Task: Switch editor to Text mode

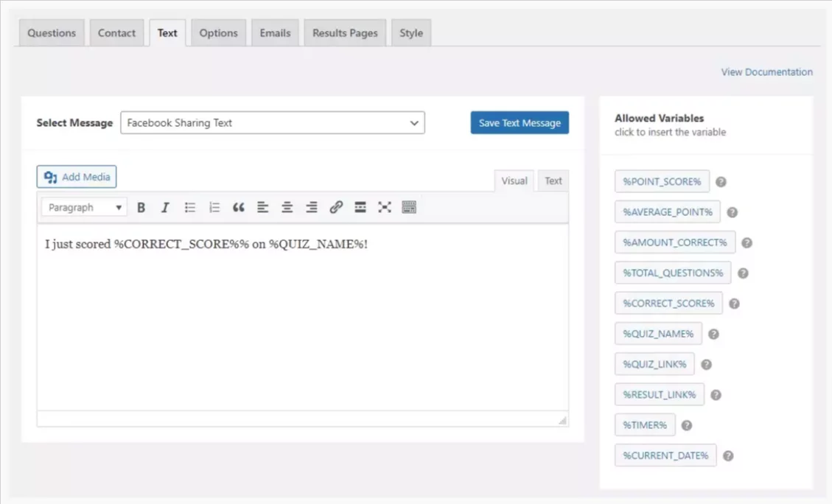Action: (x=553, y=181)
